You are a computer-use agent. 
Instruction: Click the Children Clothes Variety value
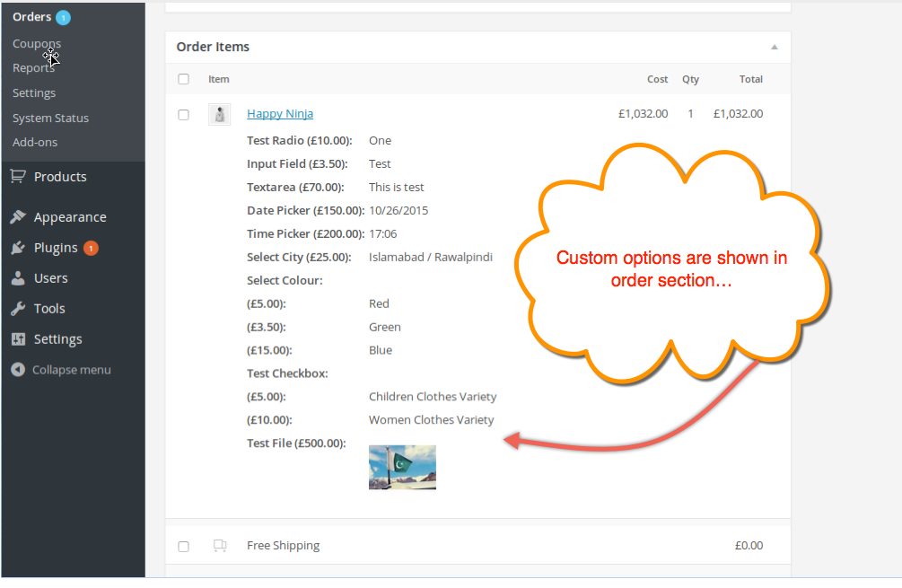point(433,397)
